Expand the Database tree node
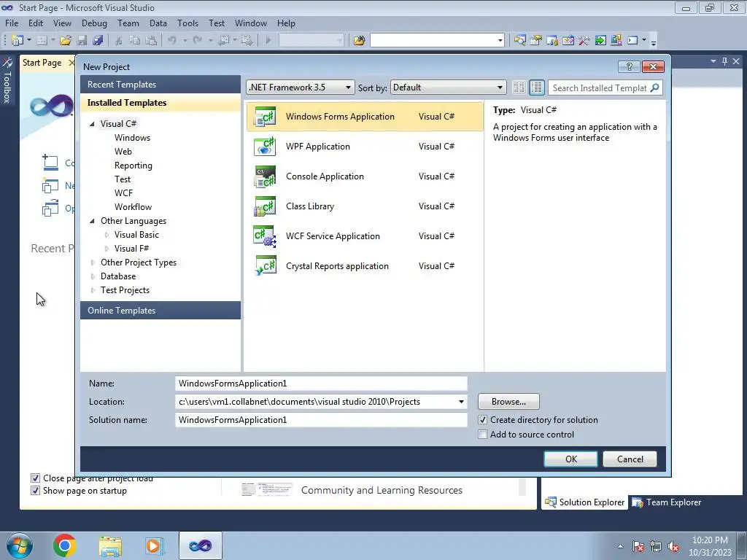Screen dimensions: 747x560 (x=93, y=276)
